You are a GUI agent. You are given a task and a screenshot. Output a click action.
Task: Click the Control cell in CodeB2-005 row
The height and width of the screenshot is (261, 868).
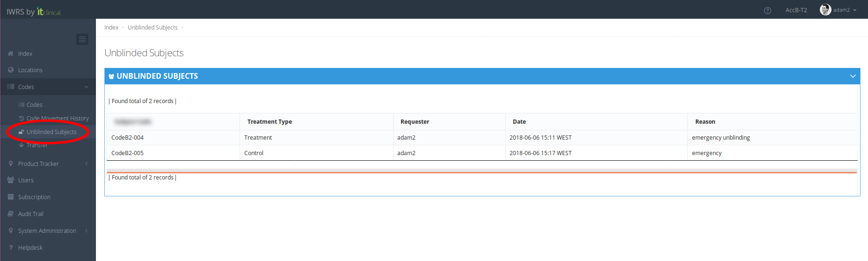[316, 153]
